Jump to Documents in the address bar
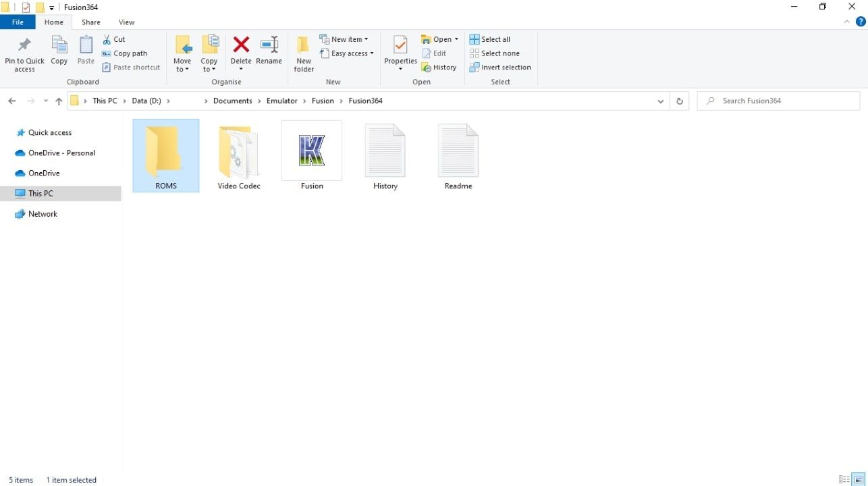The width and height of the screenshot is (868, 486). 232,101
